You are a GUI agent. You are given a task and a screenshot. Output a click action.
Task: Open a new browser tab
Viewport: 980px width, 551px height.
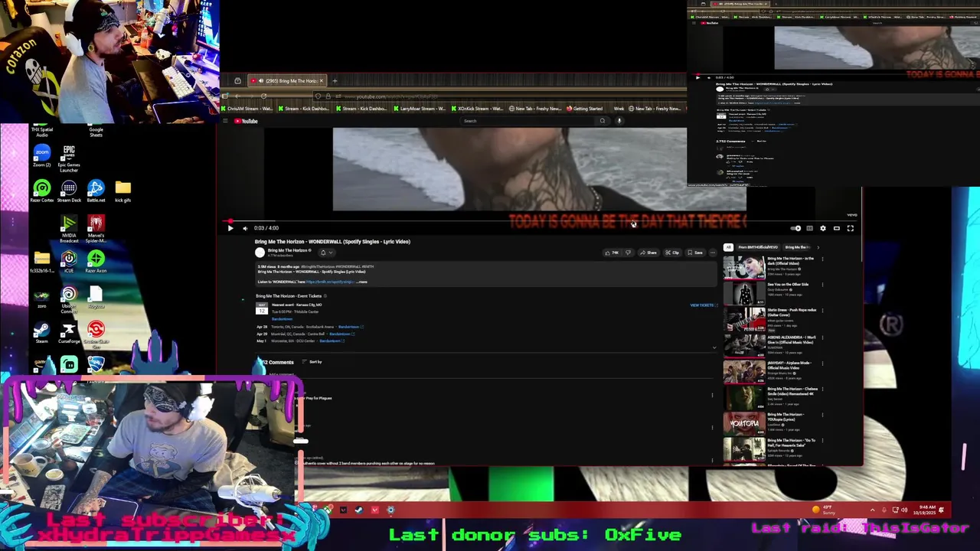pos(335,80)
